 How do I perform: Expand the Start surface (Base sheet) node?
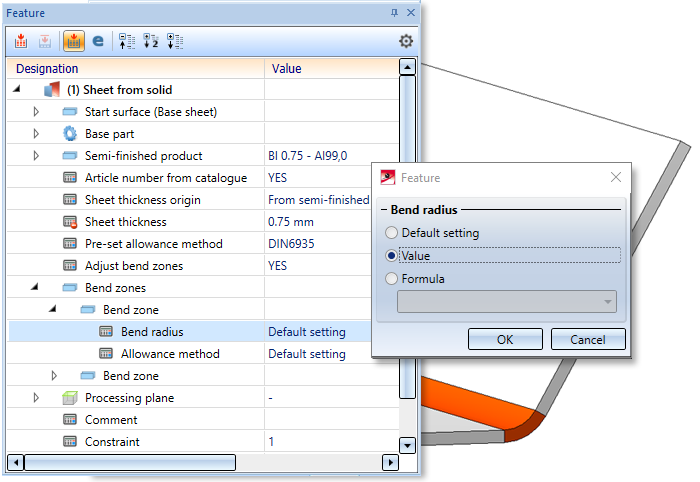[36, 112]
